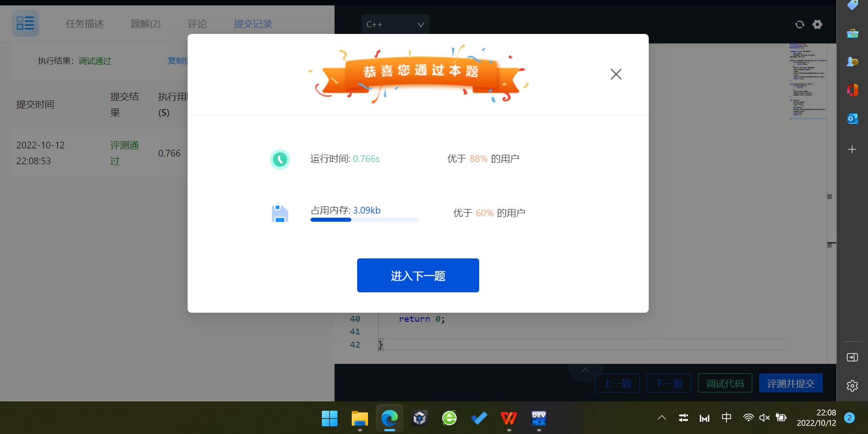
Task: Click the hide sidebar icon
Action: pos(852,358)
